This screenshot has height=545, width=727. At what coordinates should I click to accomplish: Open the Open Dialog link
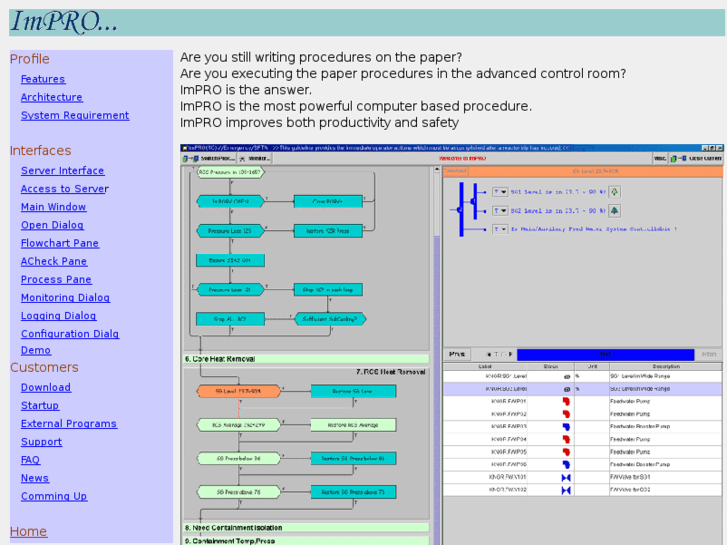click(52, 225)
